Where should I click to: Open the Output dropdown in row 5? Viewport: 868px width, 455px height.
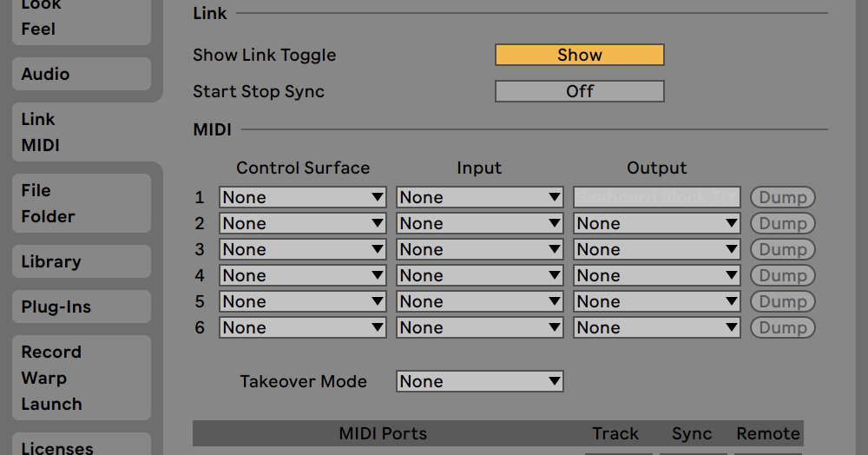coord(657,301)
